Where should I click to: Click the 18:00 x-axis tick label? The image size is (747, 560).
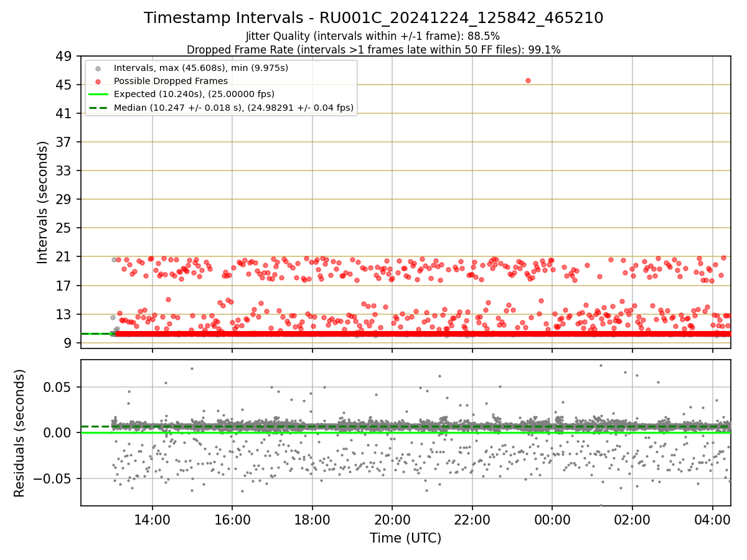pos(312,519)
